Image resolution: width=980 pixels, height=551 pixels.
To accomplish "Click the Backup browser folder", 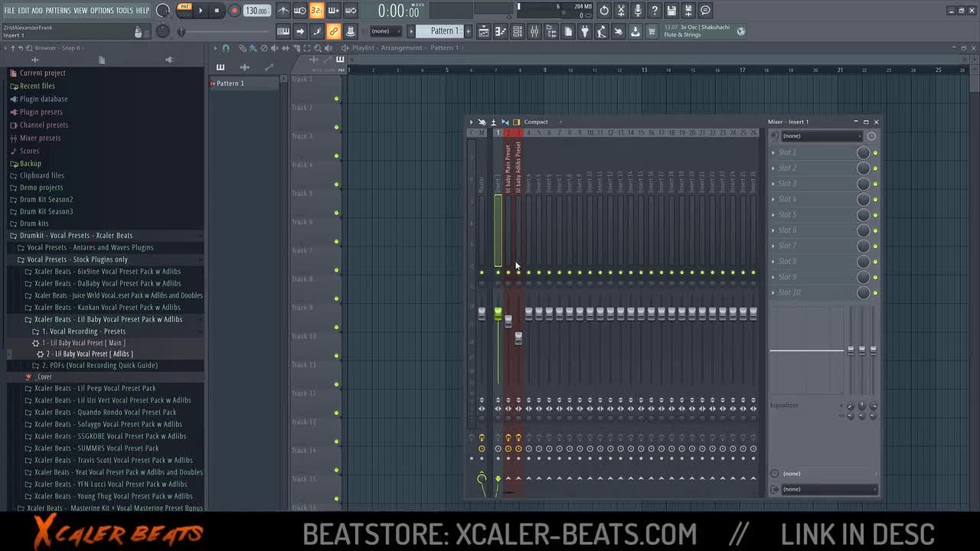I will pos(30,164).
